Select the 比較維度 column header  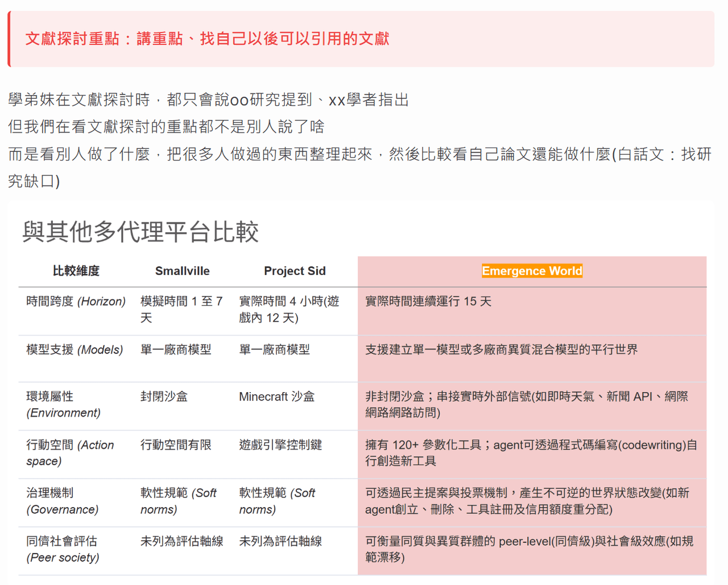[x=76, y=271]
